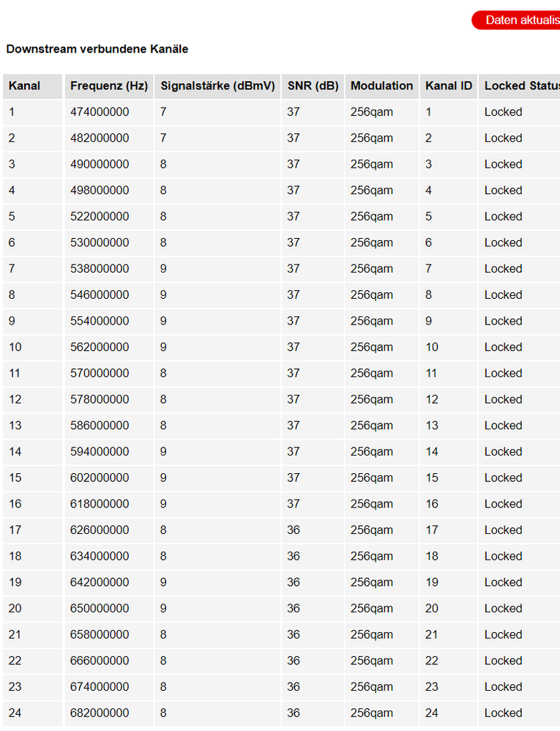
Task: Click the Locked Status column header
Action: 518,86
